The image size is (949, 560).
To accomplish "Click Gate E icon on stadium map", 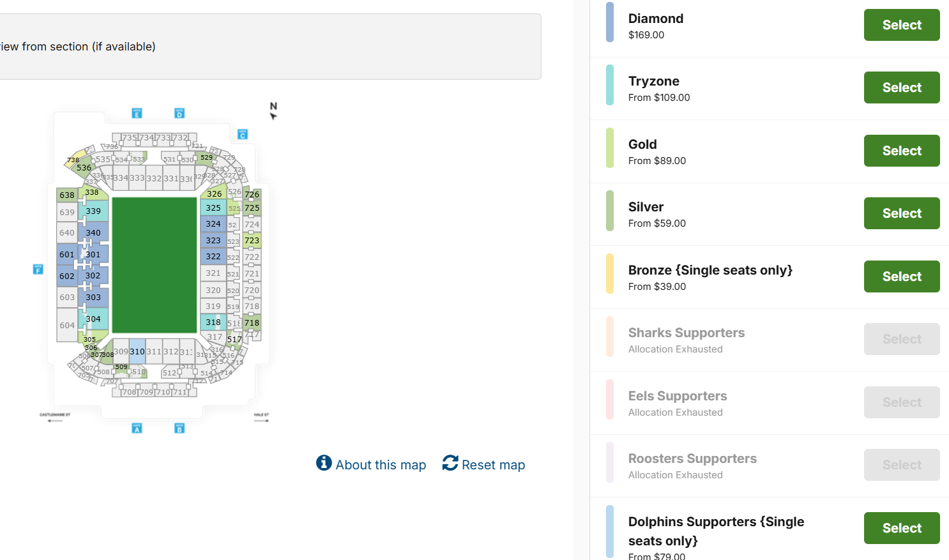I will pyautogui.click(x=137, y=113).
